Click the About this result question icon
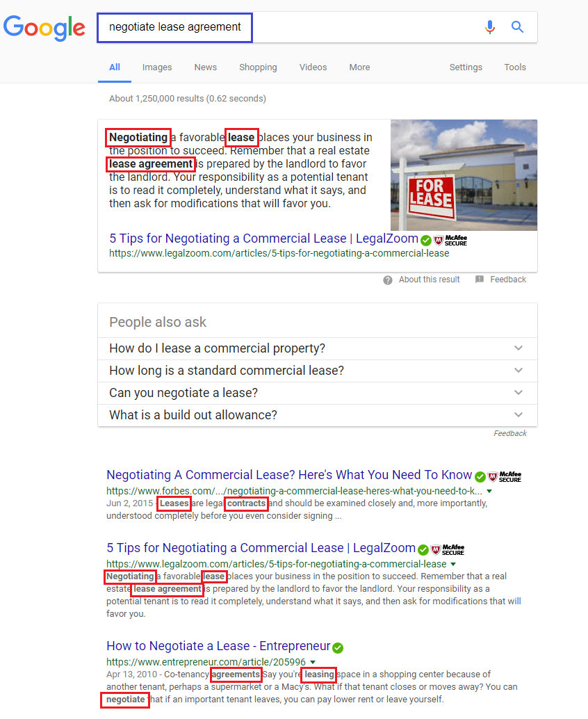 click(x=388, y=280)
